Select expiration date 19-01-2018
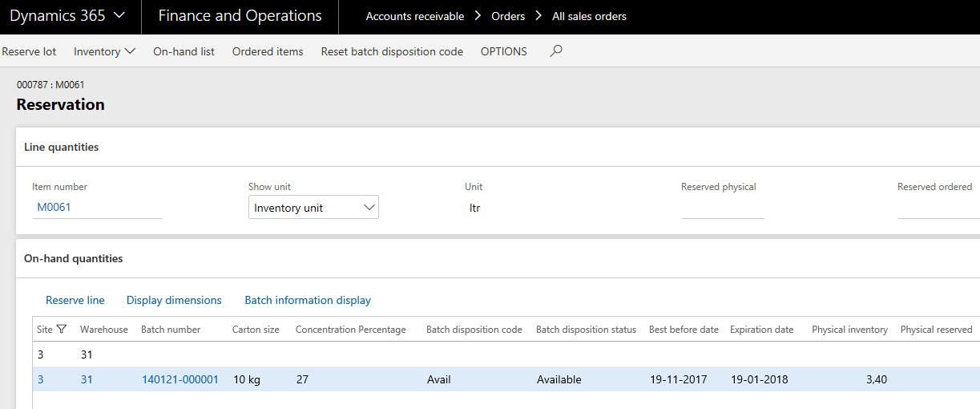 pyautogui.click(x=759, y=379)
